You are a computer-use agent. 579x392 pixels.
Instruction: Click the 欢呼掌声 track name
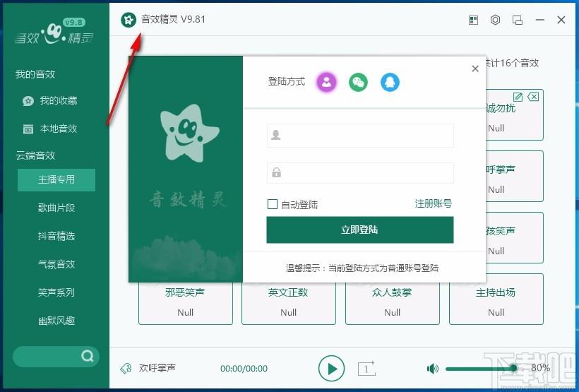tap(157, 368)
